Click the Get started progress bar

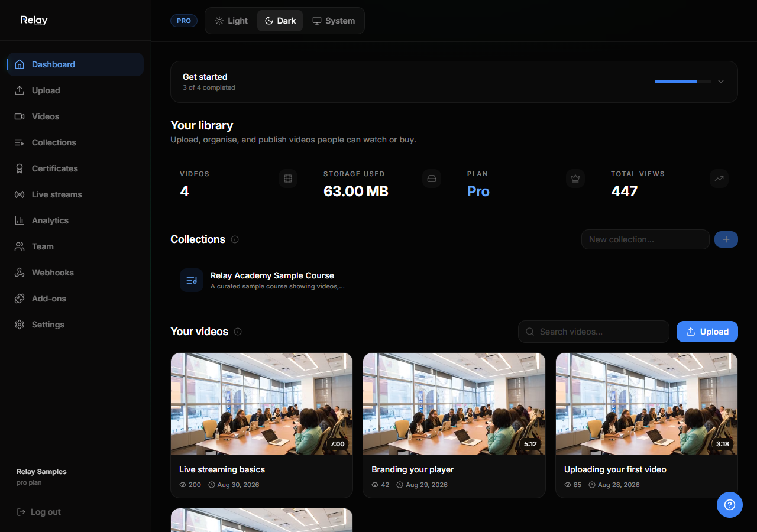[x=683, y=82]
